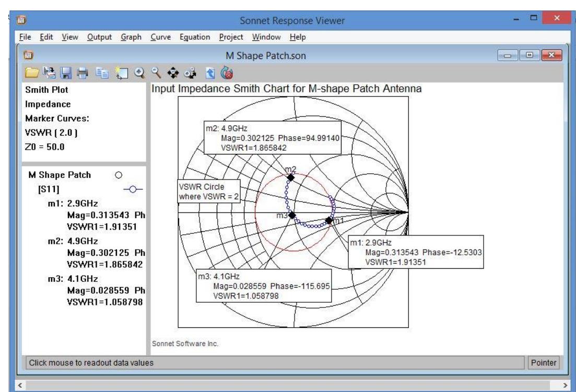Click the Smith chart plot title text
Image resolution: width=576 pixels, height=392 pixels.
pyautogui.click(x=287, y=88)
